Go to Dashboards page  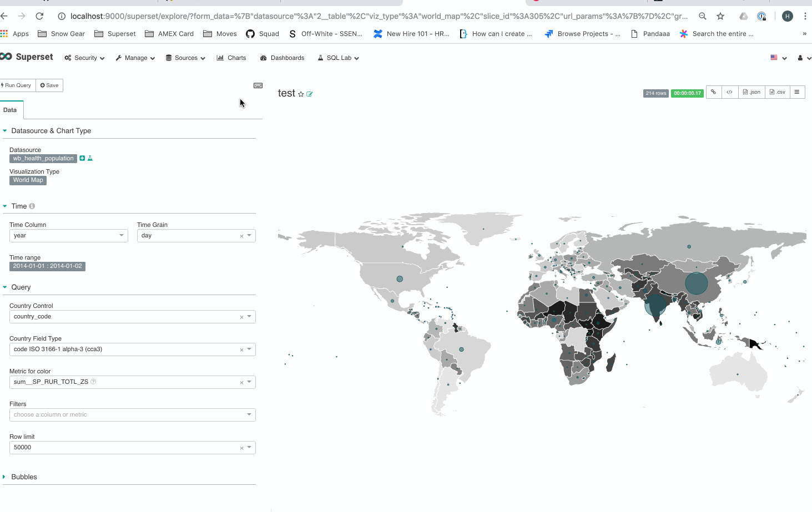click(282, 58)
